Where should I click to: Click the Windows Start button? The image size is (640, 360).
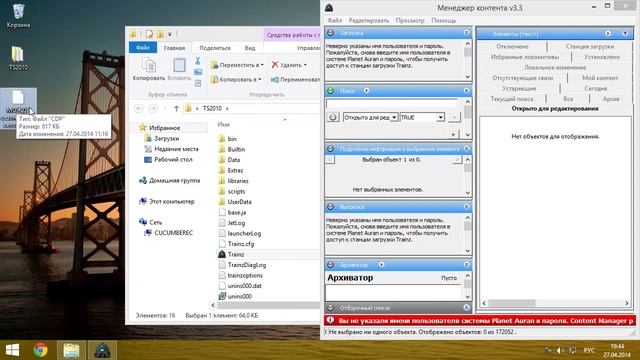click(x=12, y=350)
